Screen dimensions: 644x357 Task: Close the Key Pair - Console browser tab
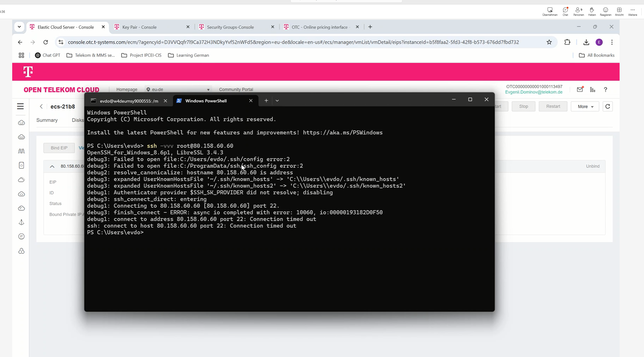pyautogui.click(x=188, y=27)
